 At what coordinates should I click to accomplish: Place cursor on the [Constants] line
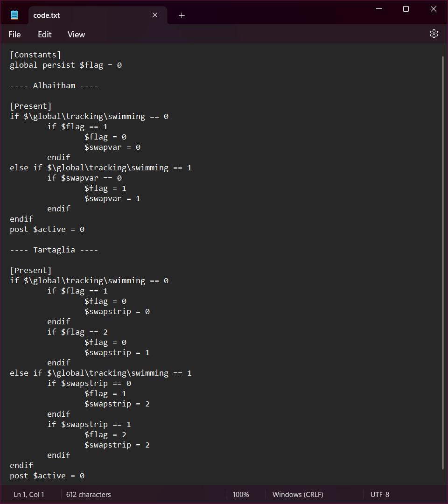click(35, 55)
